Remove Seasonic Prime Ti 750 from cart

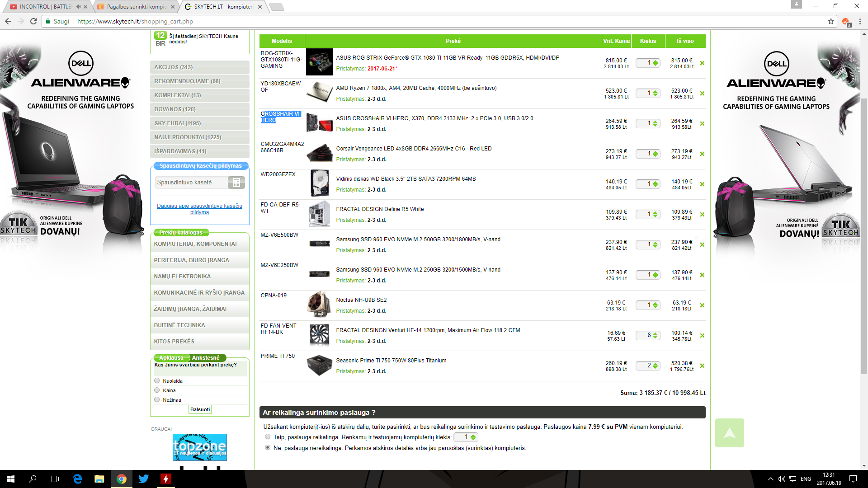tap(702, 366)
